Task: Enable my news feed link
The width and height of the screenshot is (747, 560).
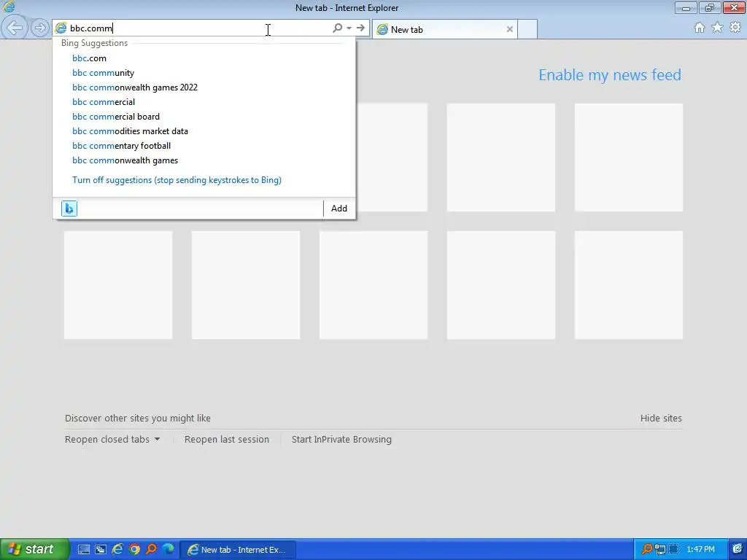Action: coord(610,75)
